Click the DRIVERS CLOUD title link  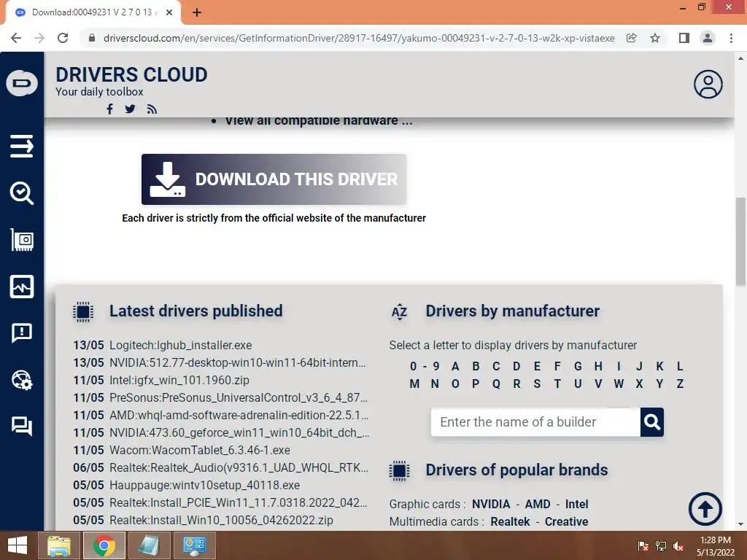click(x=131, y=75)
